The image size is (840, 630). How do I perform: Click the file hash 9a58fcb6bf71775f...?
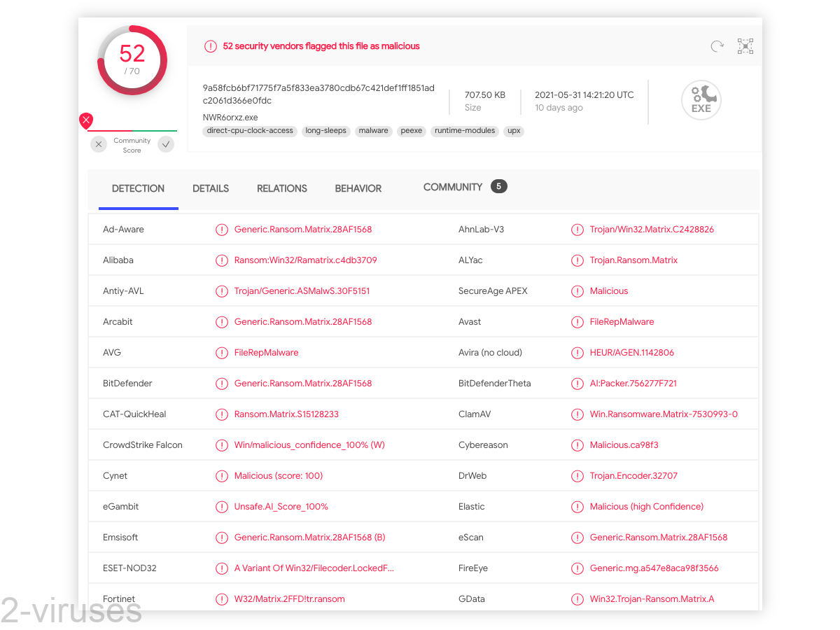click(318, 94)
